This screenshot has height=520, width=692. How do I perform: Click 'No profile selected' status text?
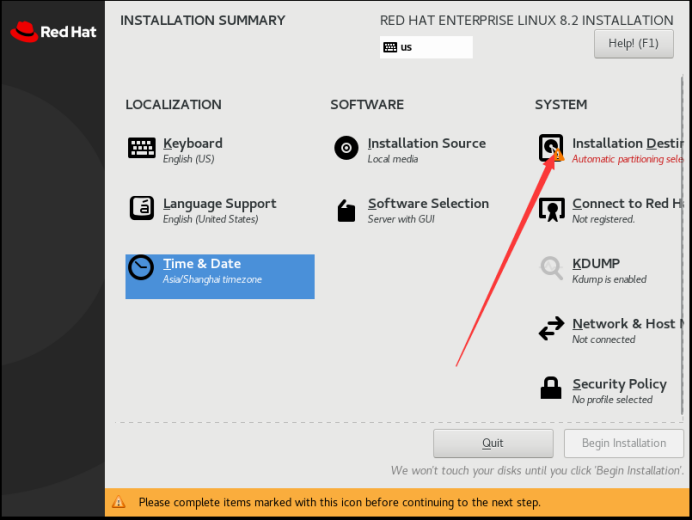click(612, 399)
